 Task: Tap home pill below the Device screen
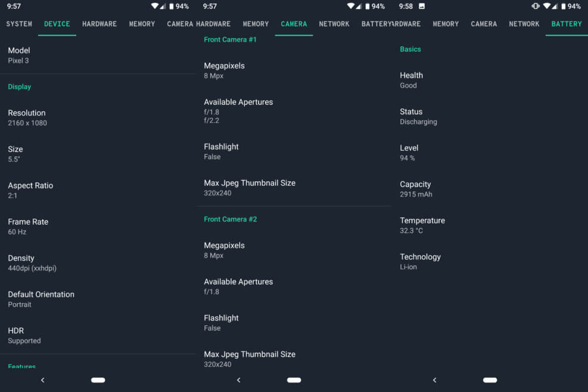pos(98,380)
